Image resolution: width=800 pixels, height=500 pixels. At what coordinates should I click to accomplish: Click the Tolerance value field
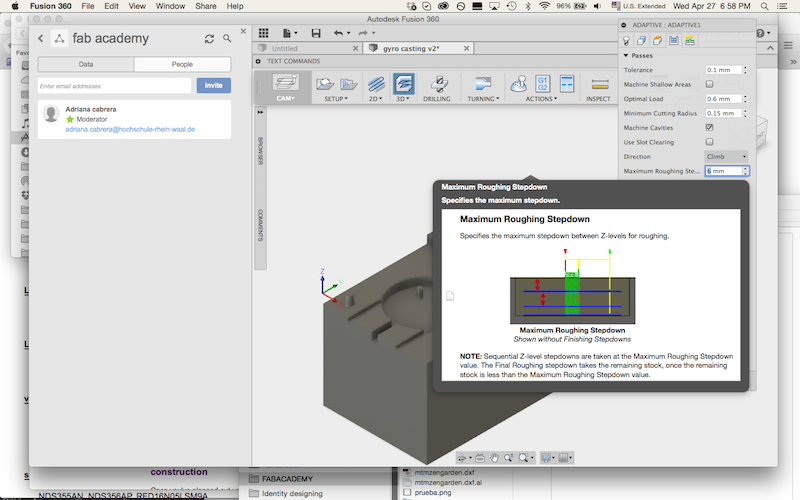[723, 70]
